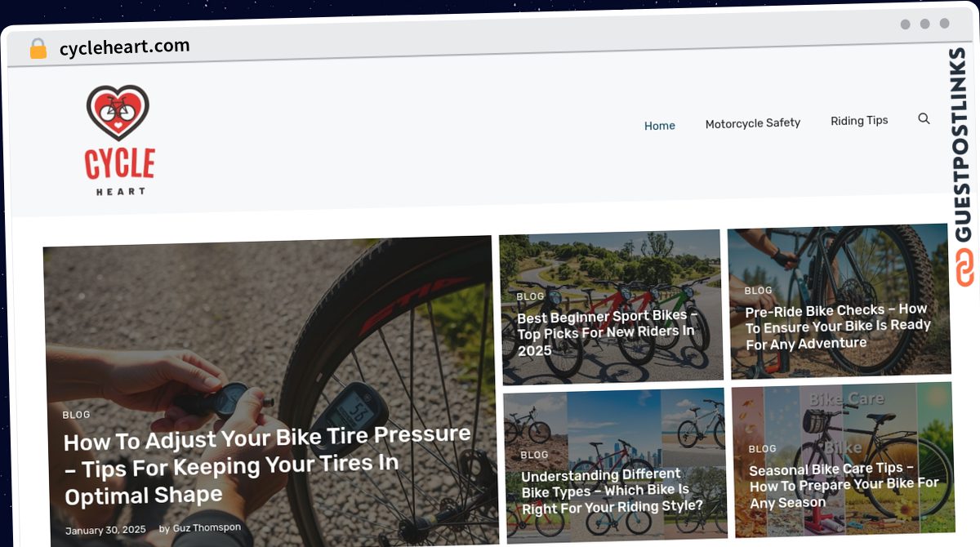The height and width of the screenshot is (547, 980).
Task: Open the Seasonal Bike Care Tips article
Action: 844,485
